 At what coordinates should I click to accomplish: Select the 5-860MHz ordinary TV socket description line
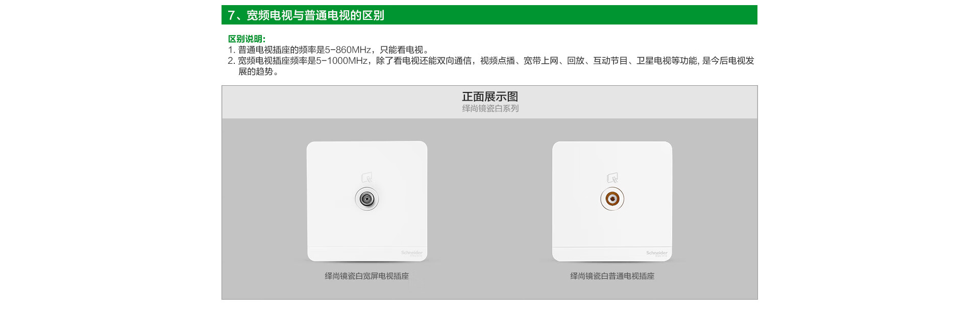[329, 50]
